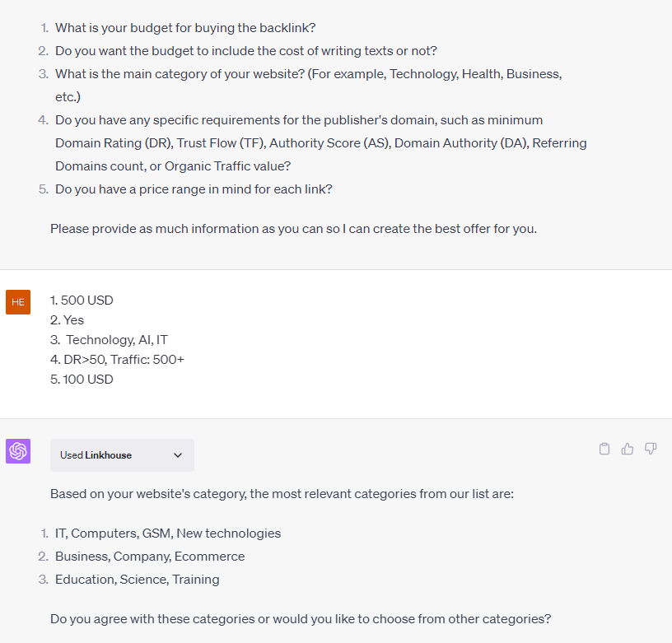Select the backlink budget question text

tap(185, 27)
